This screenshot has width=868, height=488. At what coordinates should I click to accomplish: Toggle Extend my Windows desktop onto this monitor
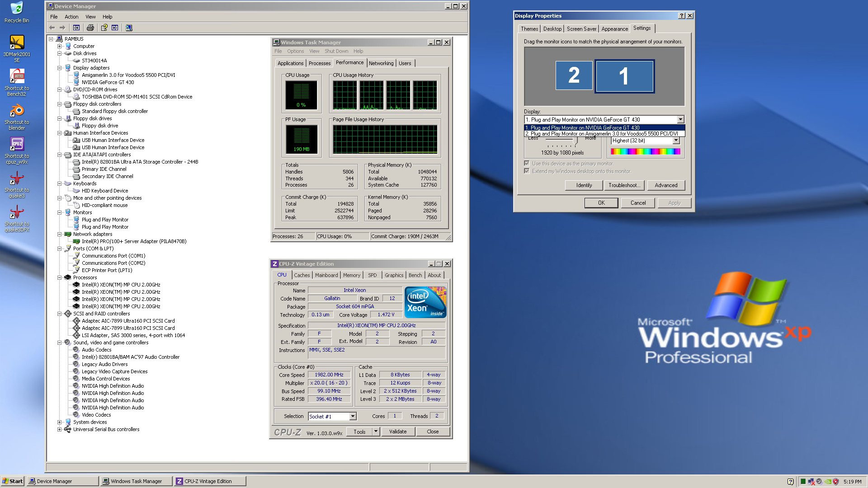[526, 171]
